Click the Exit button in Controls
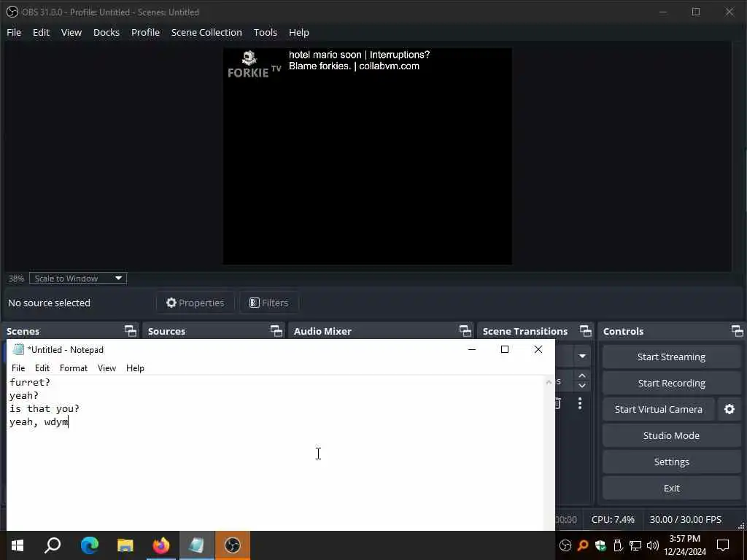This screenshot has width=747, height=560. click(671, 488)
